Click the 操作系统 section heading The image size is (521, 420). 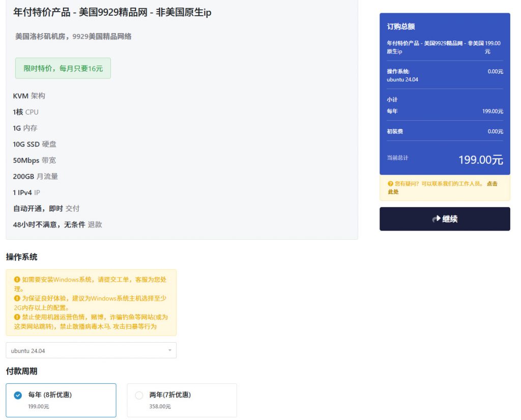point(20,257)
